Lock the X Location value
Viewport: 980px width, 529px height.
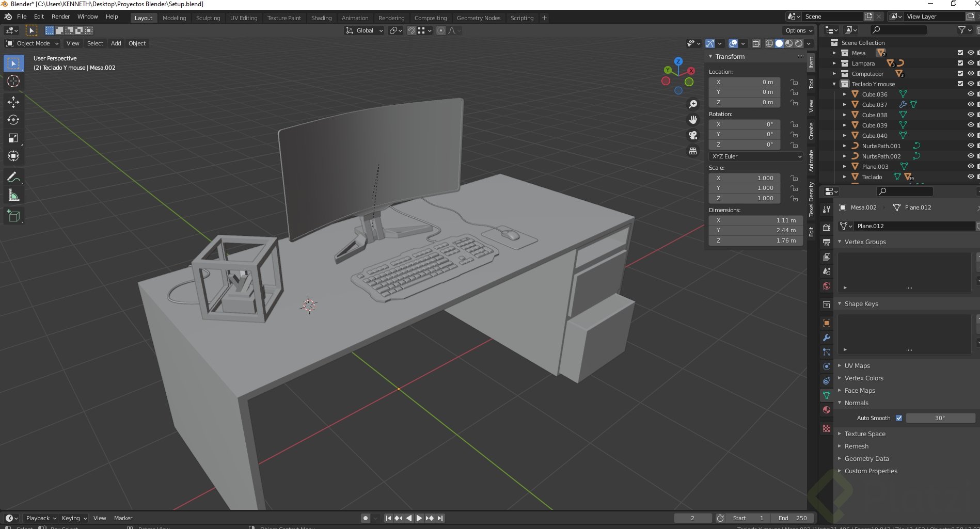[794, 82]
